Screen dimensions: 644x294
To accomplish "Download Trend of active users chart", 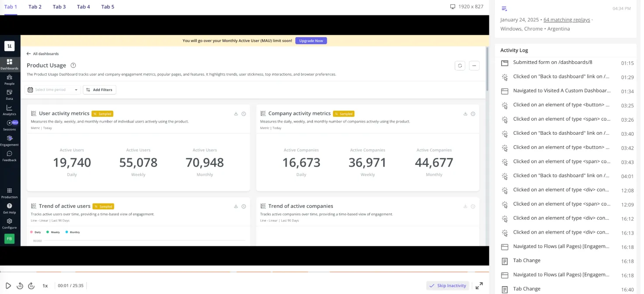I will tap(236, 206).
